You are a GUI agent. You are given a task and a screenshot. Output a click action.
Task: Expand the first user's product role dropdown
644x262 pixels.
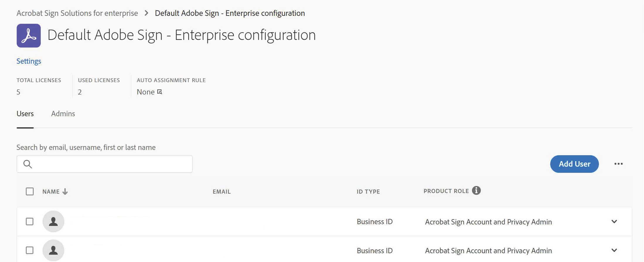(x=614, y=222)
